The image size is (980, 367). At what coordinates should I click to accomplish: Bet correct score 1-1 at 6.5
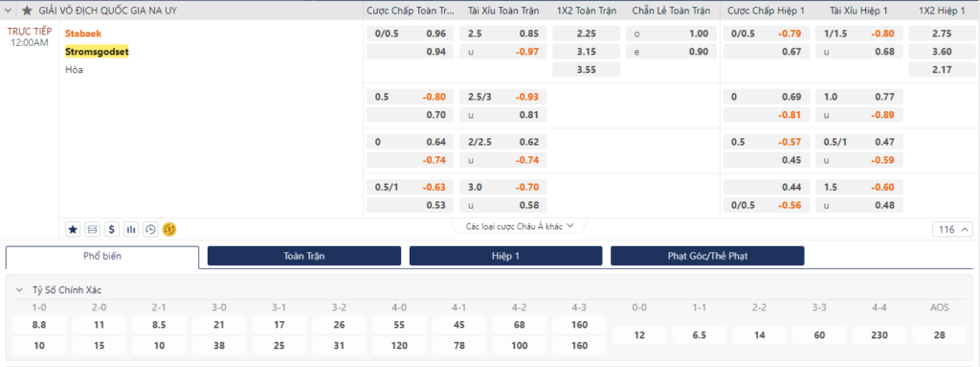(700, 335)
